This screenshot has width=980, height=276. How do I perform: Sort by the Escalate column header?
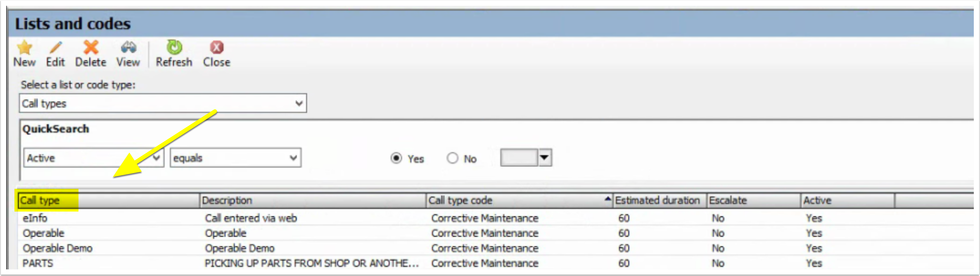pyautogui.click(x=754, y=200)
